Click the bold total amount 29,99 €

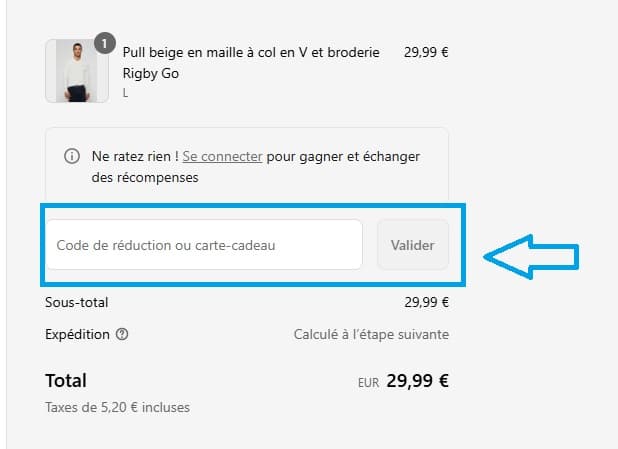coord(418,381)
